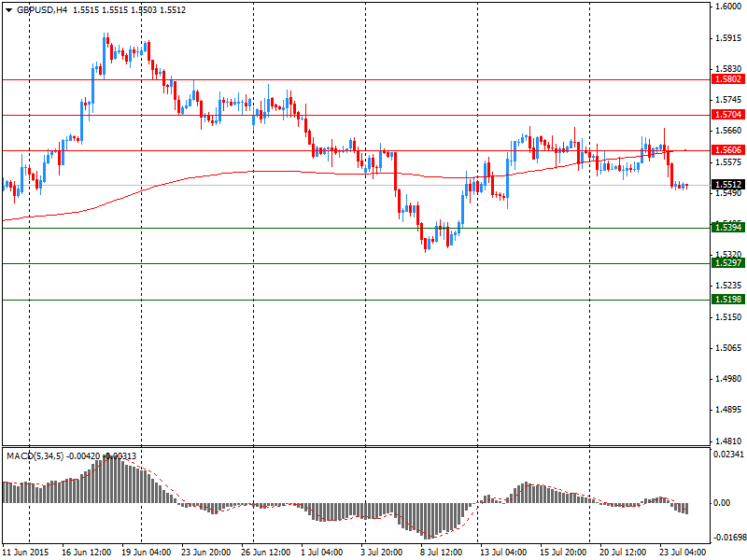Image resolution: width=747 pixels, height=560 pixels.
Task: Click the 1.5150 value on price axis
Action: click(x=728, y=316)
